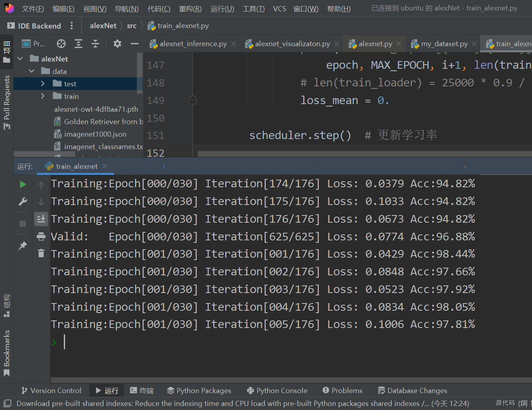Open the 文件(F) menu
Screen dimensions: 532x410
coord(33,8)
